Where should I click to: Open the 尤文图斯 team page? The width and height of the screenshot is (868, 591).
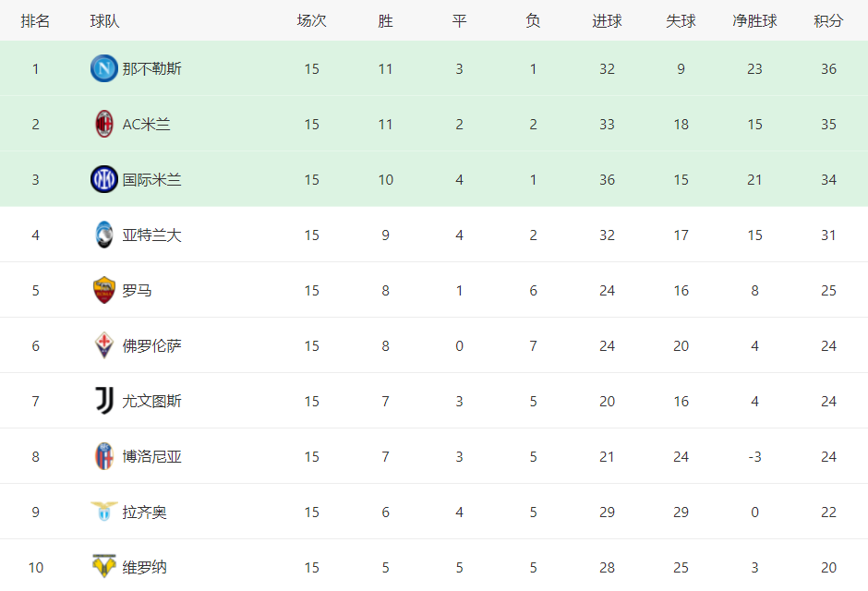pos(151,401)
